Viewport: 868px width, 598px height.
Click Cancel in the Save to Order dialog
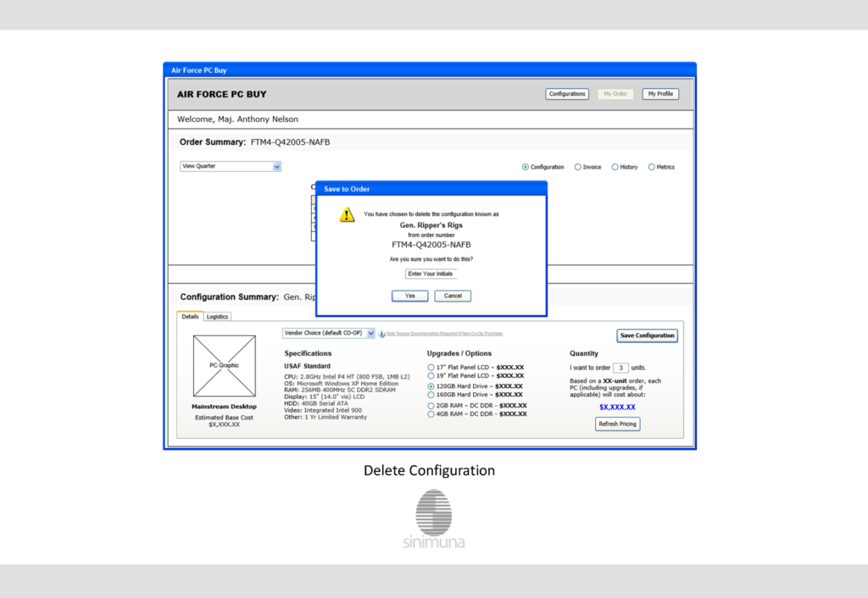point(453,296)
